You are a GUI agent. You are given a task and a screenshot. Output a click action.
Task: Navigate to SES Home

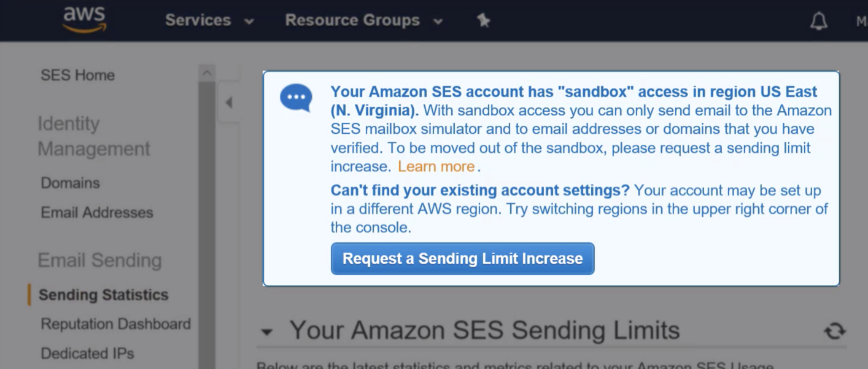tap(77, 75)
